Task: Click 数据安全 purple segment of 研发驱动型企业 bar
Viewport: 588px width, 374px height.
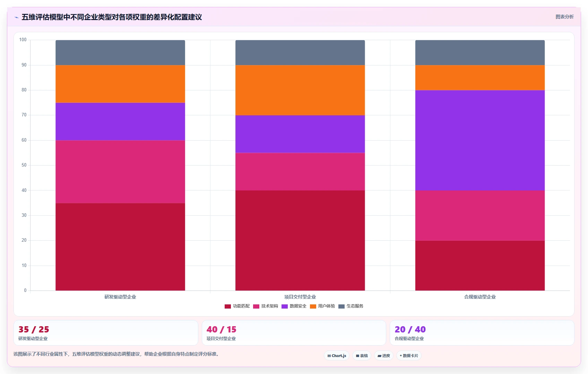Action: pyautogui.click(x=120, y=122)
